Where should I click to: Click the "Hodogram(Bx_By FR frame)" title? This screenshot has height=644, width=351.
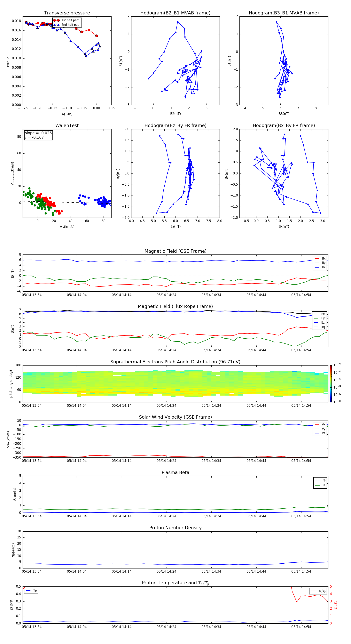(284, 125)
